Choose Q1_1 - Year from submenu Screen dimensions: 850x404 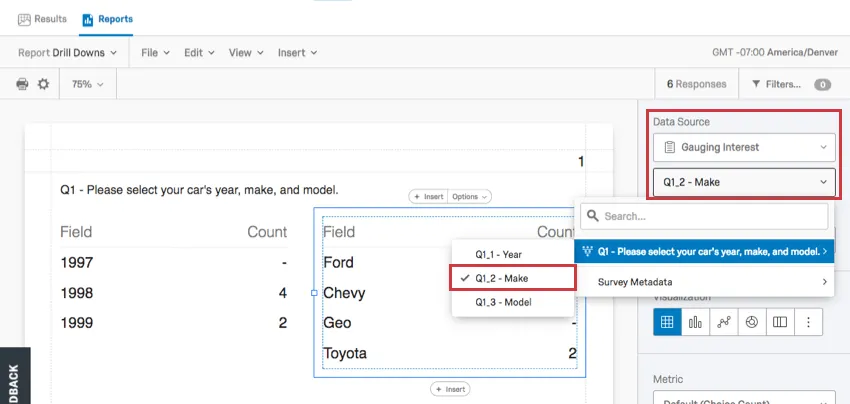pyautogui.click(x=513, y=254)
